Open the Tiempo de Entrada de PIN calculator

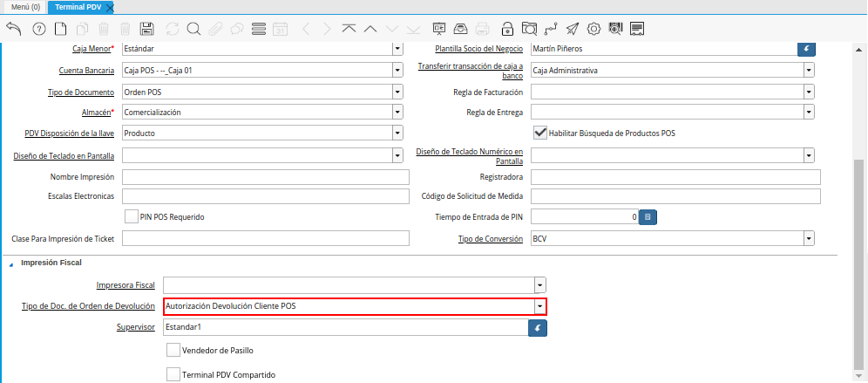click(648, 217)
